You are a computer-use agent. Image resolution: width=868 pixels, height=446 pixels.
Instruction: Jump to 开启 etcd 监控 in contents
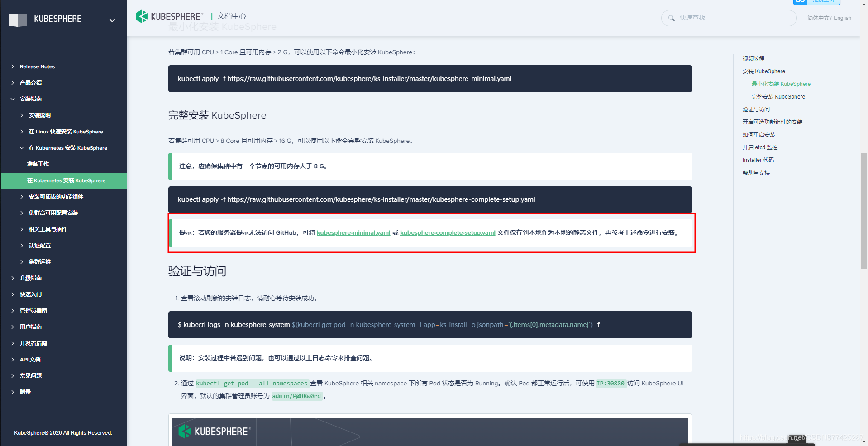tap(760, 147)
